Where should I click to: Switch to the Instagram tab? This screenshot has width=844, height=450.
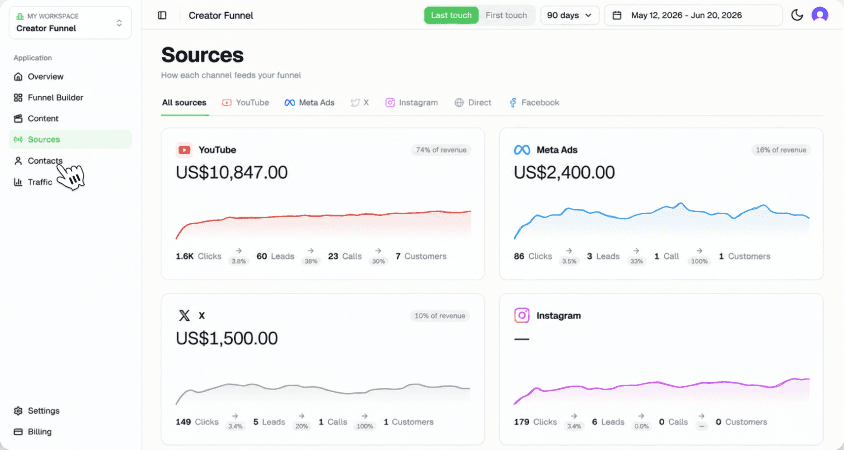coord(412,103)
